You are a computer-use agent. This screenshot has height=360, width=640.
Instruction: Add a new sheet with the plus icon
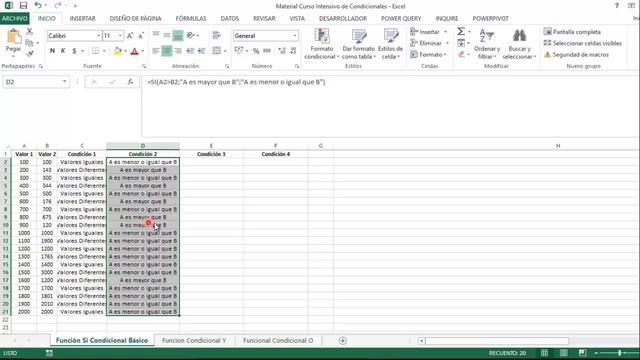point(342,340)
